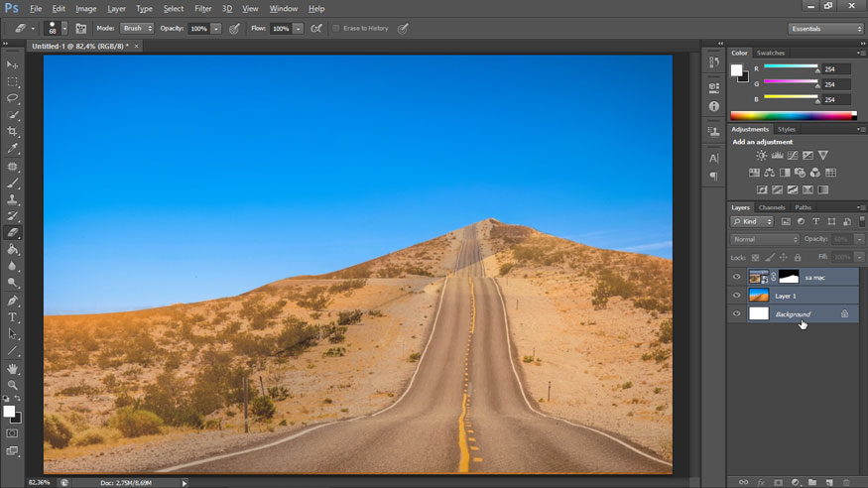Select the sa mac layer mask thumbnail
The width and height of the screenshot is (868, 488).
[788, 277]
